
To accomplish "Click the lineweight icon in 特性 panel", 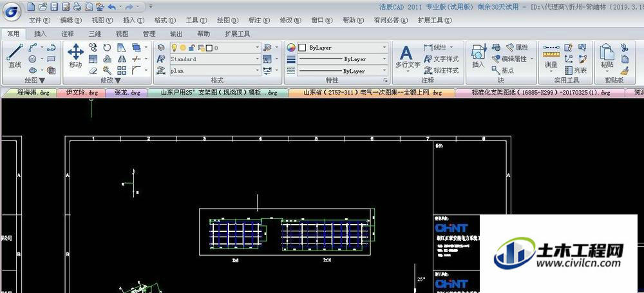I will coord(291,59).
